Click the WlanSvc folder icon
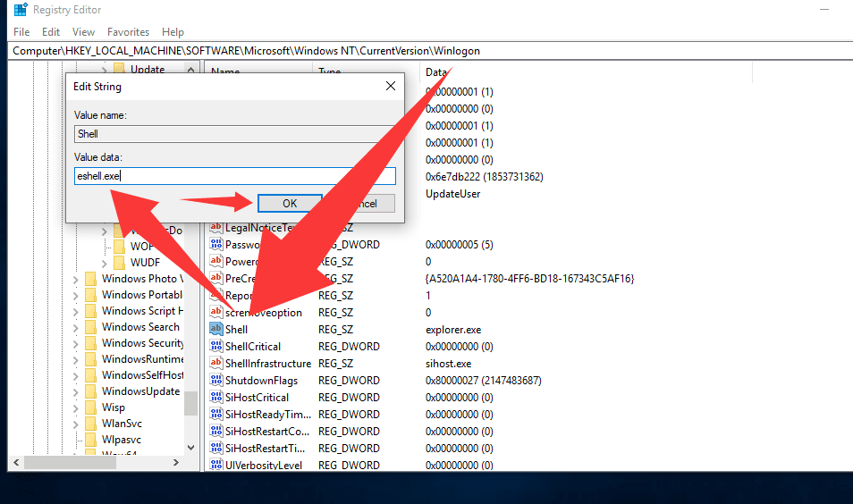Image resolution: width=853 pixels, height=504 pixels. point(91,424)
